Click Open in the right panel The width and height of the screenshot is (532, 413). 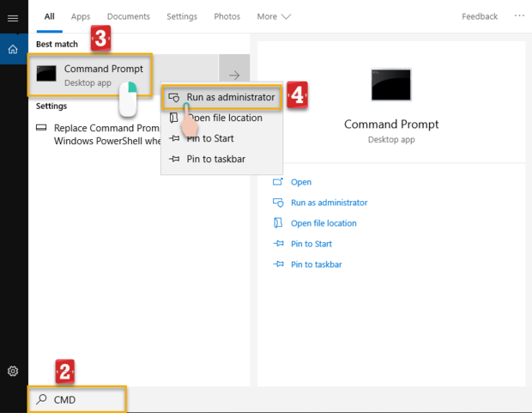(x=301, y=182)
